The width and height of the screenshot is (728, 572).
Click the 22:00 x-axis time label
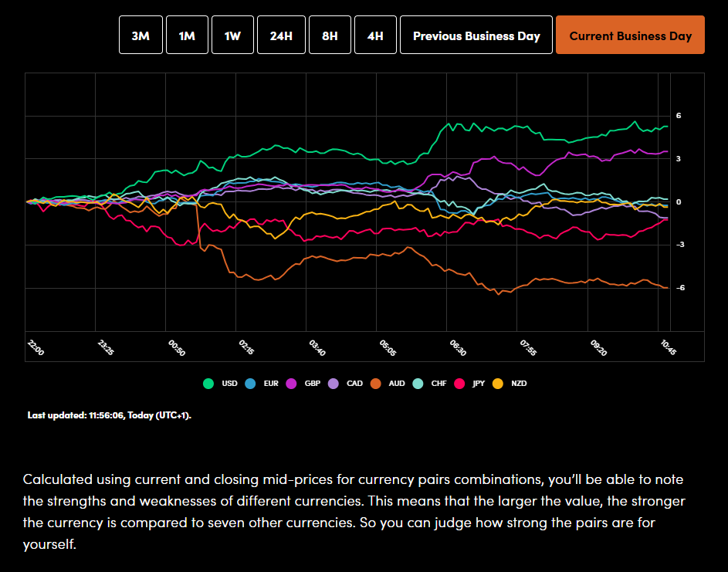click(x=36, y=347)
